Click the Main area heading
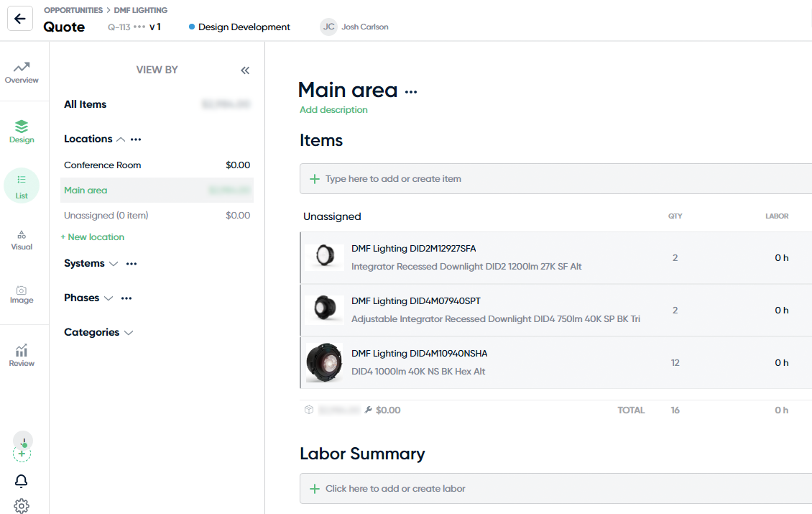812x514 pixels. pos(348,90)
